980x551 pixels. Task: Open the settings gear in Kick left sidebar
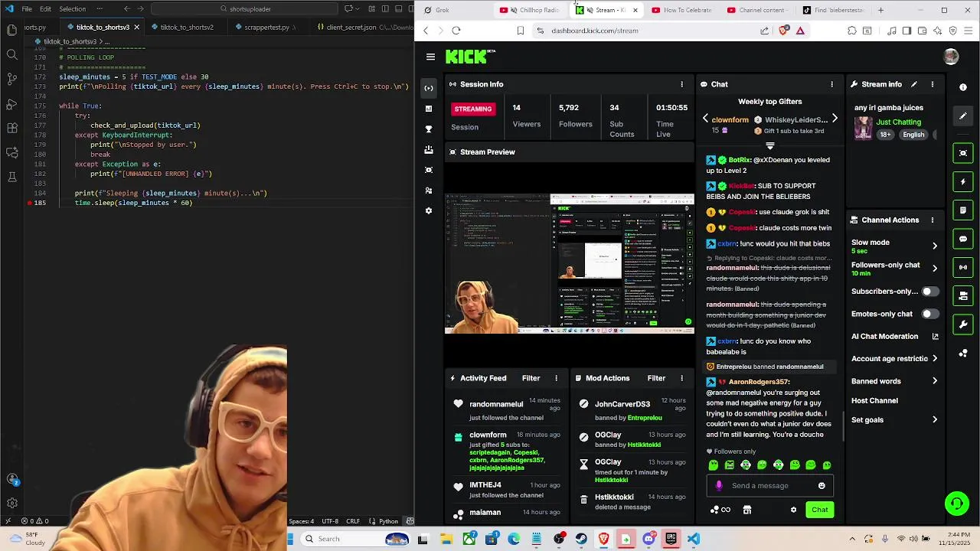click(x=429, y=210)
